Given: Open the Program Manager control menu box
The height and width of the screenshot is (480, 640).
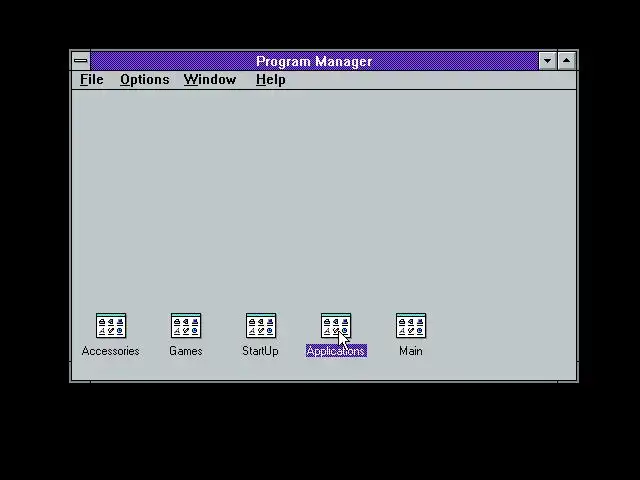Looking at the screenshot, I should 81,61.
